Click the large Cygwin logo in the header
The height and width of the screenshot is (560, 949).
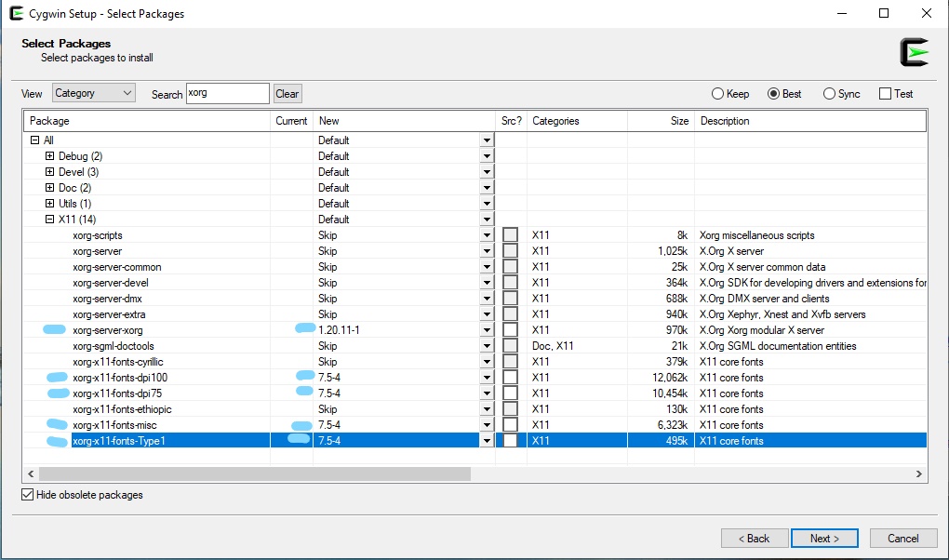pos(914,52)
